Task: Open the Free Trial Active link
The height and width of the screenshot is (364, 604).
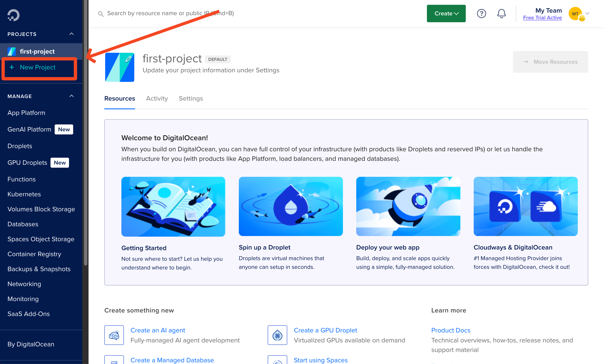Action: tap(542, 18)
